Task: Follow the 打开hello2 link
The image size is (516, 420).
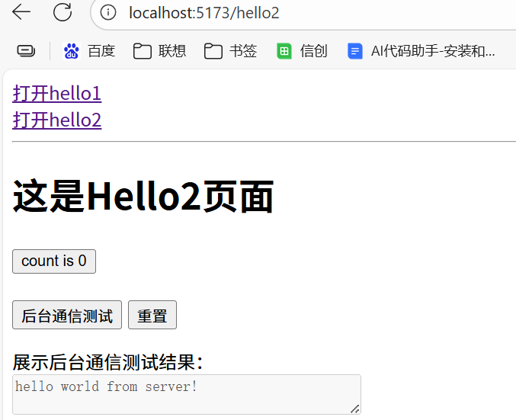Action: (x=57, y=120)
